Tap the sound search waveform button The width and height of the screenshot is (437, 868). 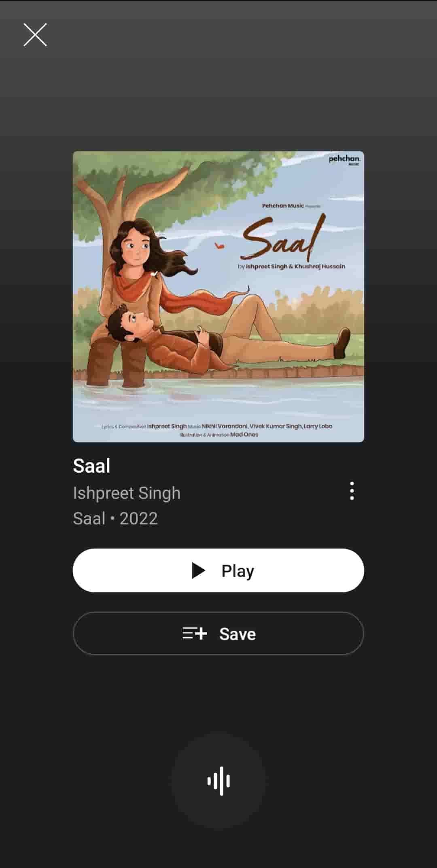pos(218,781)
